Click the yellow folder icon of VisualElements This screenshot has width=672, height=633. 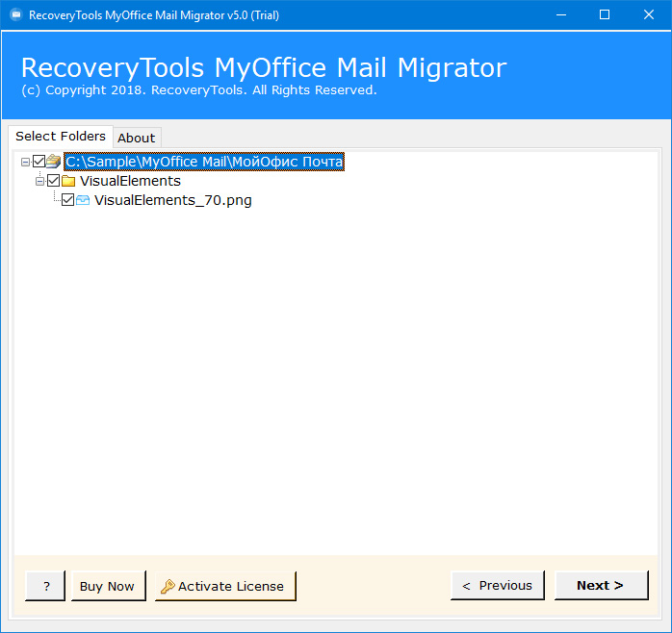click(68, 181)
